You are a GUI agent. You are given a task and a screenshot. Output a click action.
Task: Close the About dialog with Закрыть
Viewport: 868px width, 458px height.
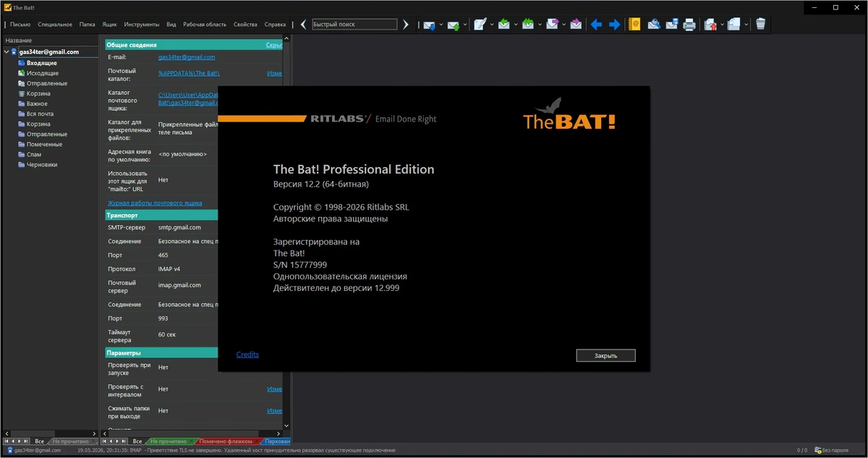[605, 355]
